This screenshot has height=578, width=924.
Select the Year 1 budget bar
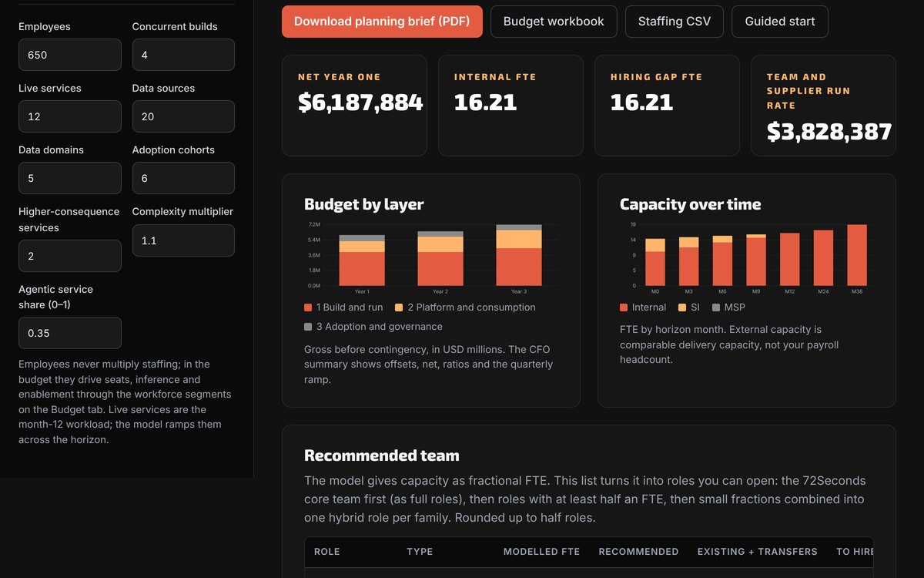click(362, 260)
